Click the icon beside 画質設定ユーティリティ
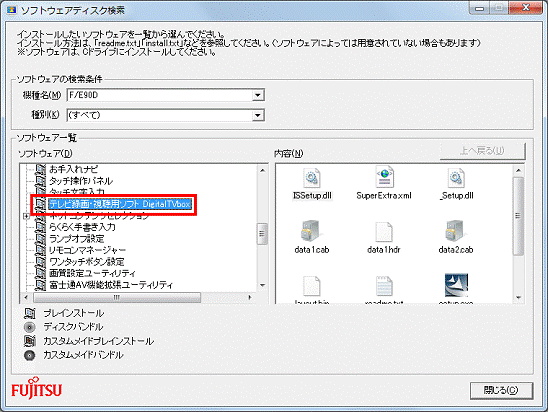 41,273
